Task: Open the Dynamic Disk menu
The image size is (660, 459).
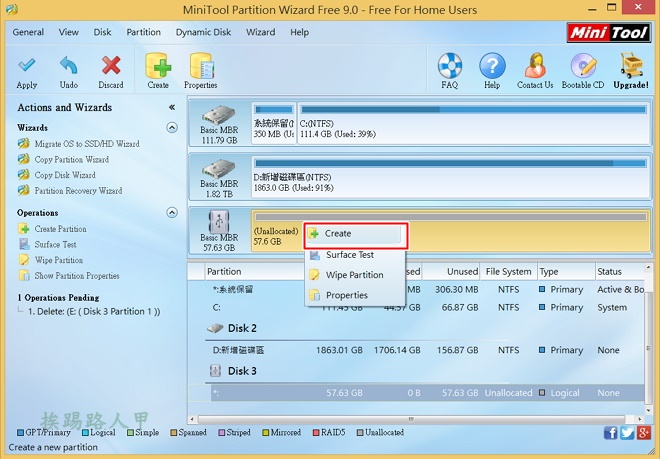Action: (203, 32)
